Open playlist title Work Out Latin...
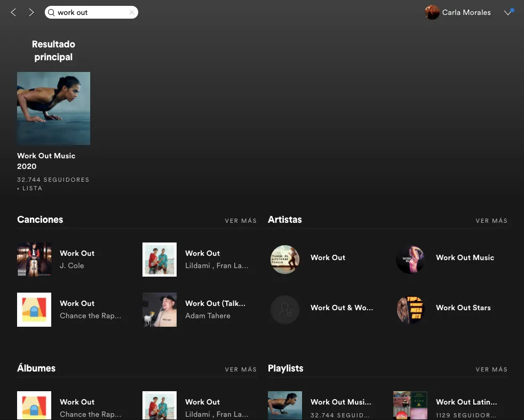Screen dimensions: 524x420 pyautogui.click(x=466, y=402)
